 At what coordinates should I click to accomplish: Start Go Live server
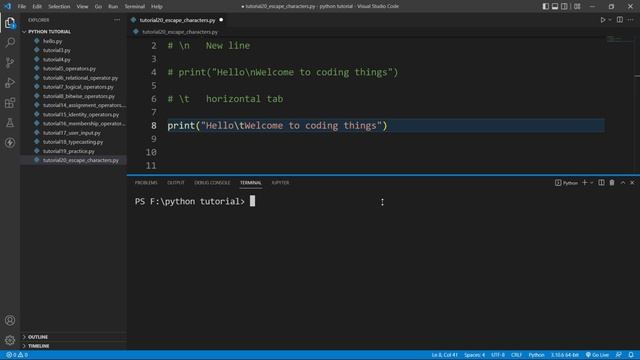click(597, 355)
